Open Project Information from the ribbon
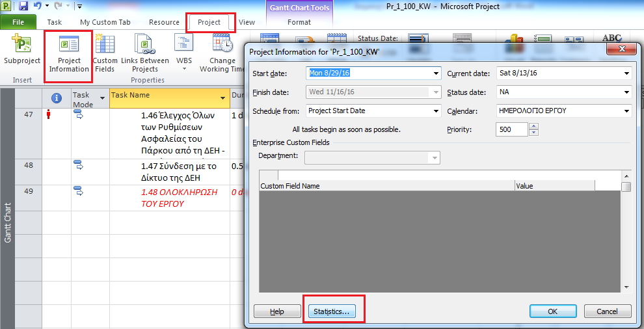Image resolution: width=644 pixels, height=329 pixels. click(68, 55)
